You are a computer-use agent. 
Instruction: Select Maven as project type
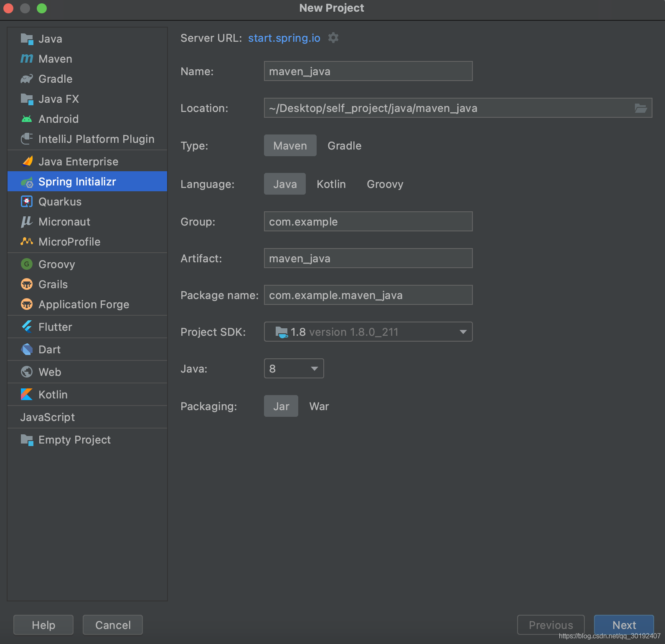290,145
